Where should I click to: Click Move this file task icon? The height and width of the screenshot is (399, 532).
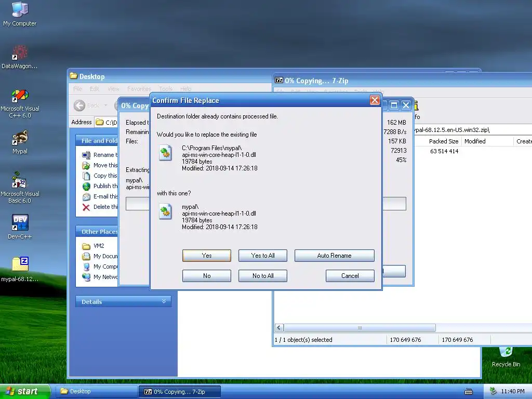click(86, 166)
